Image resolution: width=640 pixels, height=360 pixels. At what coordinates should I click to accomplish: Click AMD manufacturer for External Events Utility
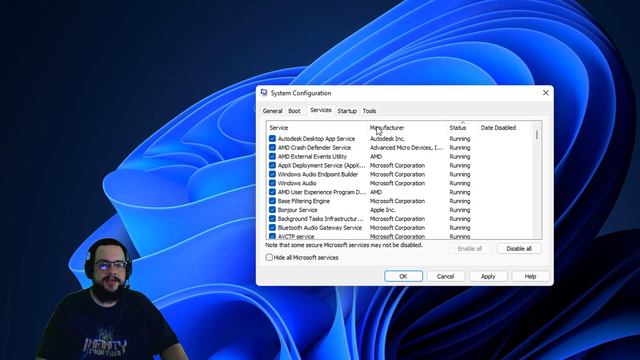[x=376, y=156]
